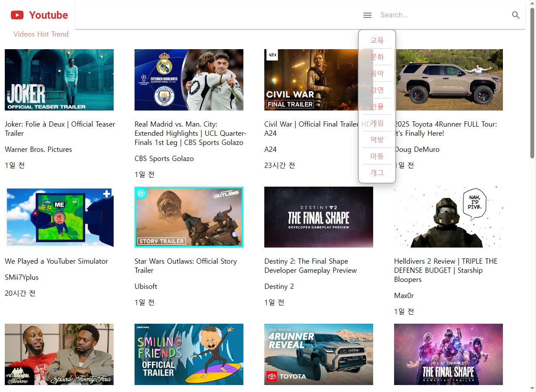Open the Episode Twenty Four podcast thumbnail
This screenshot has height=392, width=536.
[x=59, y=354]
